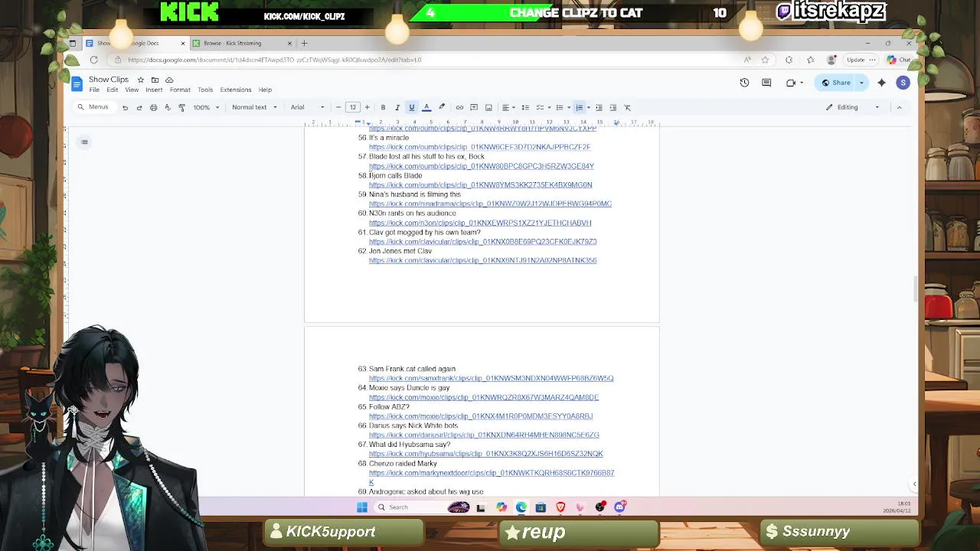Decrease font size with minus button
Image resolution: width=980 pixels, height=551 pixels.
338,107
